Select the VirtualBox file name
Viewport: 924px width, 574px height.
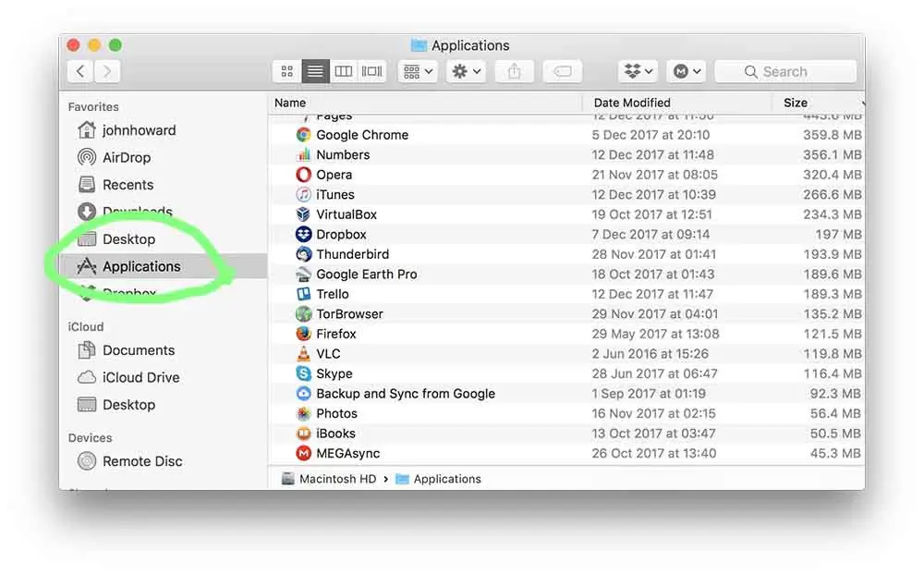click(x=346, y=214)
